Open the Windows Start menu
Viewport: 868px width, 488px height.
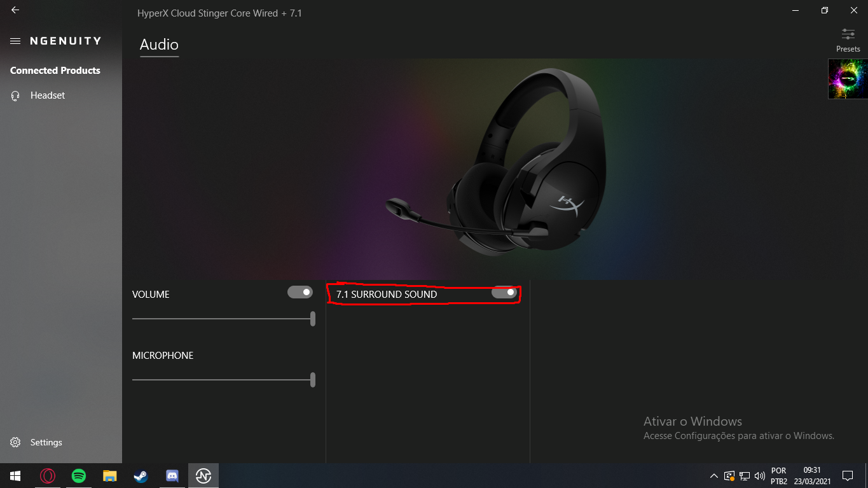coord(15,476)
